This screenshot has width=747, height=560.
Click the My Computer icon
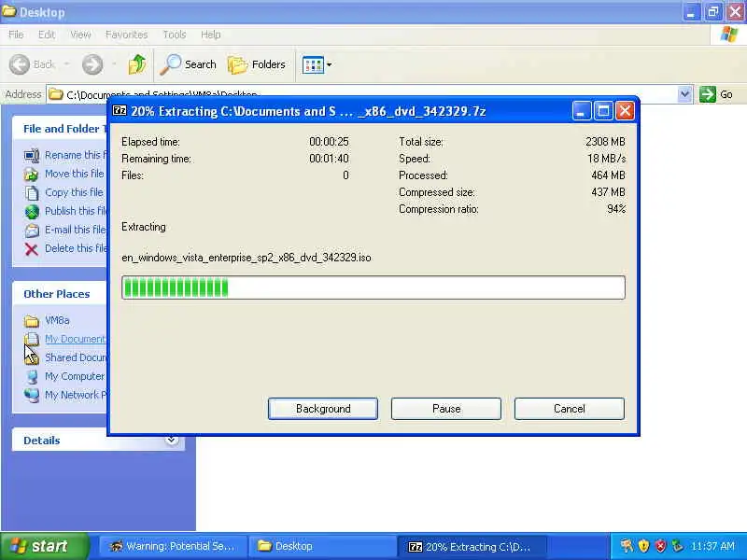pos(32,377)
